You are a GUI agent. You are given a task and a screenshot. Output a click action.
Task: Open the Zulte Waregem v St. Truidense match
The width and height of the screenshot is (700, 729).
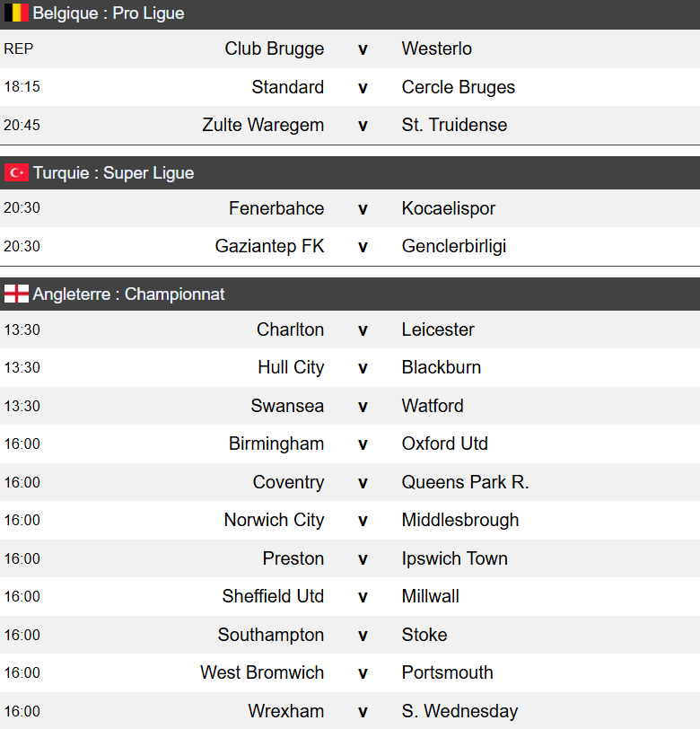363,126
